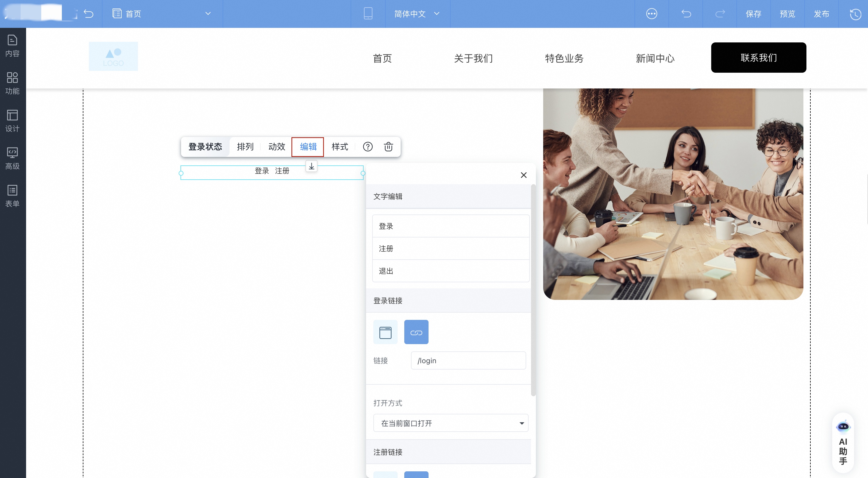This screenshot has width=868, height=478.
Task: Open the 功能 panel in the left sidebar
Action: coord(12,82)
